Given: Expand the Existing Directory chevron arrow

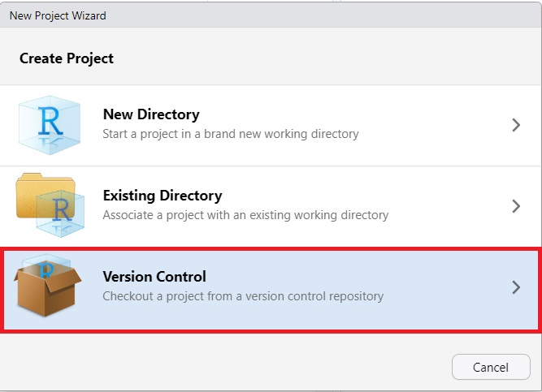Looking at the screenshot, I should [x=516, y=206].
